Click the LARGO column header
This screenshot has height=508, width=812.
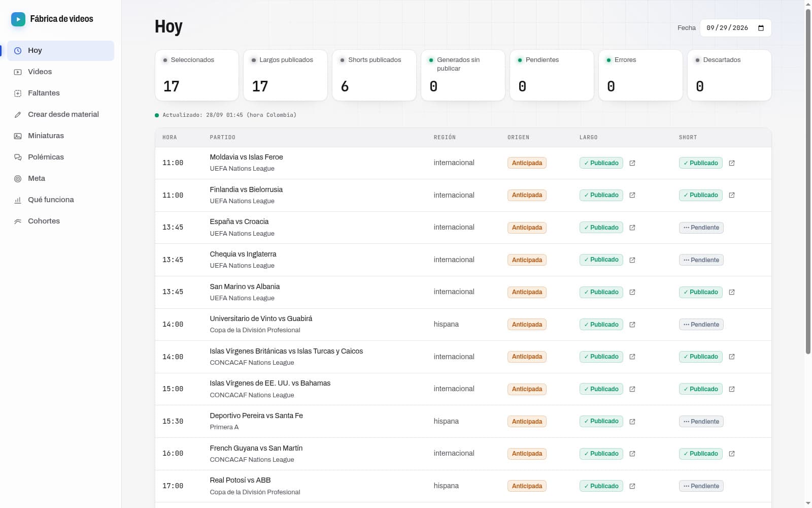tap(589, 138)
